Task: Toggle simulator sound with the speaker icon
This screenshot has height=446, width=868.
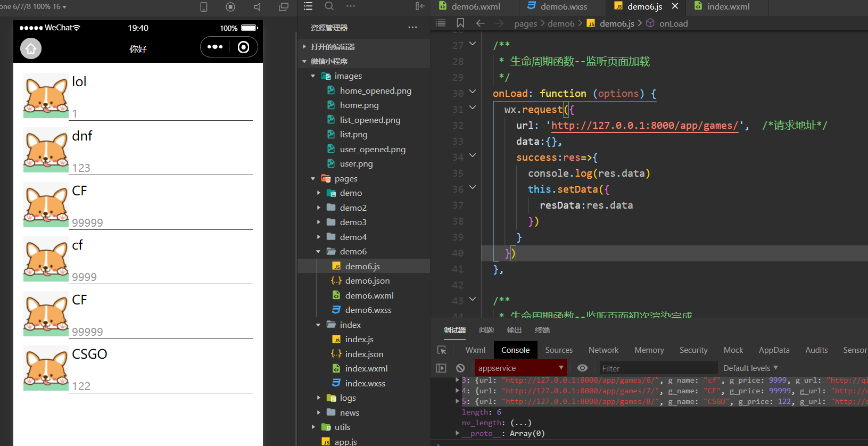Action: 258,7
